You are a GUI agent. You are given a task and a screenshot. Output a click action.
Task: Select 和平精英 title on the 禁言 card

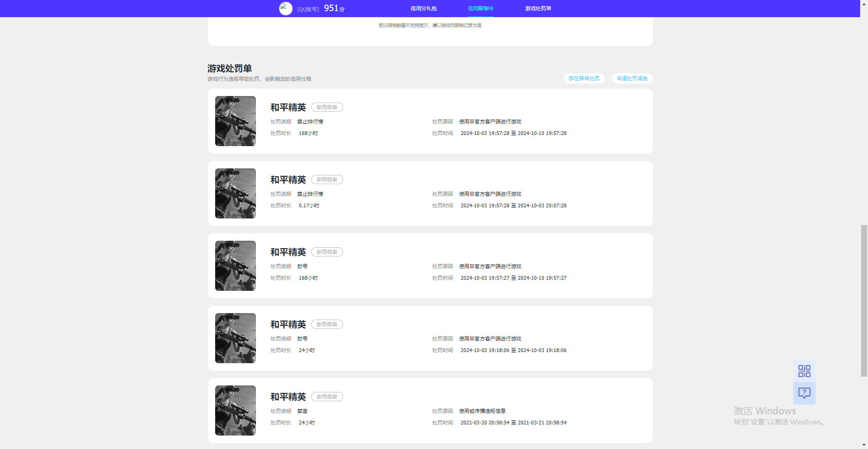point(288,397)
